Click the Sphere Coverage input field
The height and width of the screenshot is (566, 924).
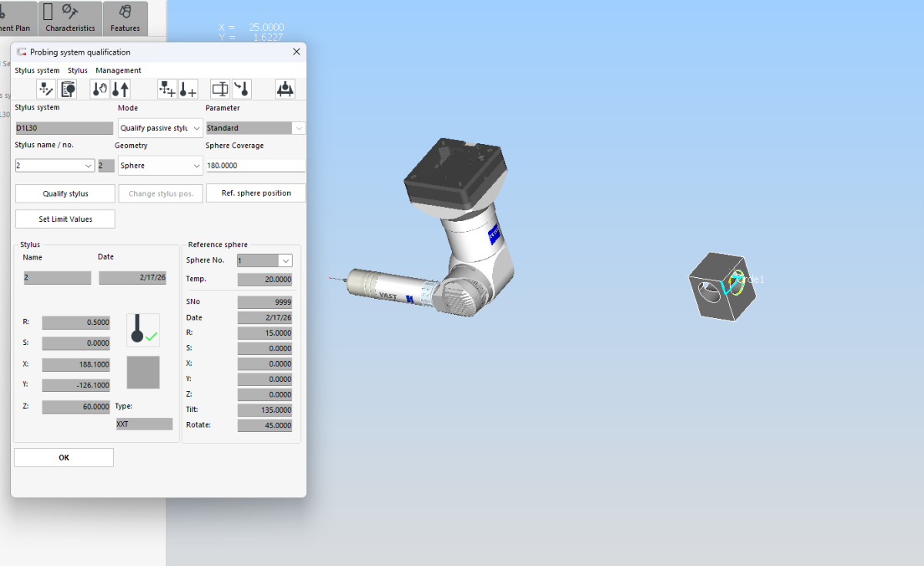[255, 166]
